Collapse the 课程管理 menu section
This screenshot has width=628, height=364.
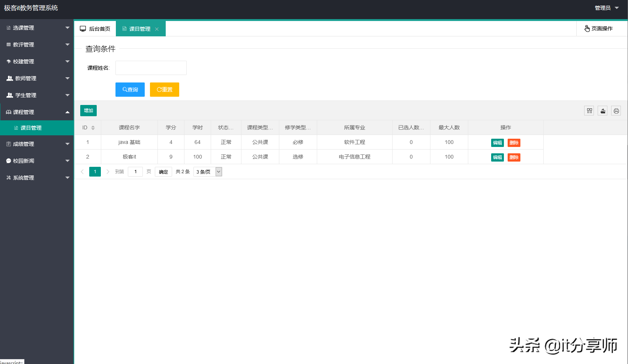pos(37,112)
